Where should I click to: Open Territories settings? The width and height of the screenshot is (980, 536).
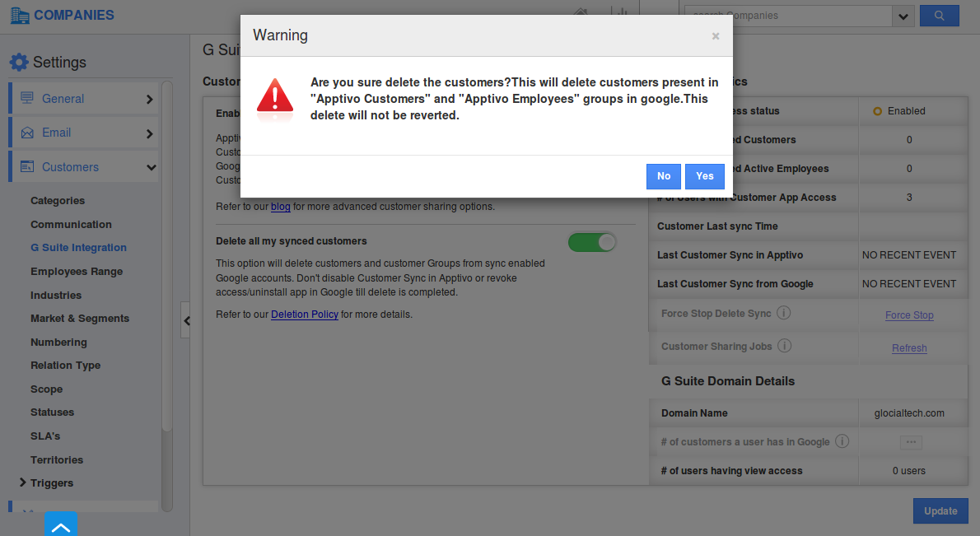coord(57,459)
